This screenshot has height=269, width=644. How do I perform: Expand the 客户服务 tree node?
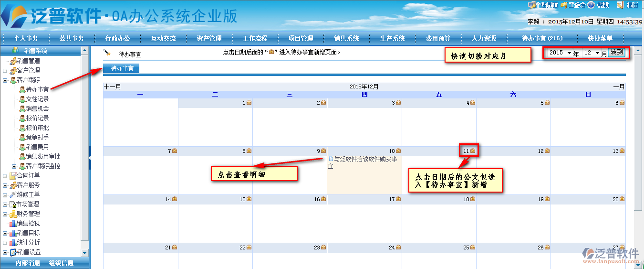pos(5,185)
